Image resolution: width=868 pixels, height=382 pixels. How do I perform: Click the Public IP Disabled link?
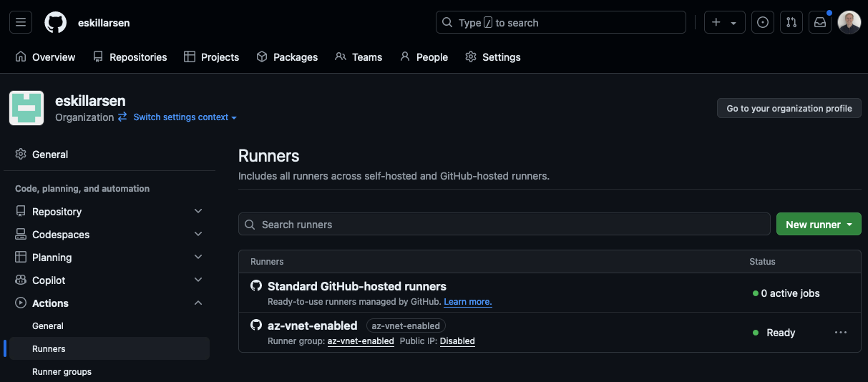[457, 341]
